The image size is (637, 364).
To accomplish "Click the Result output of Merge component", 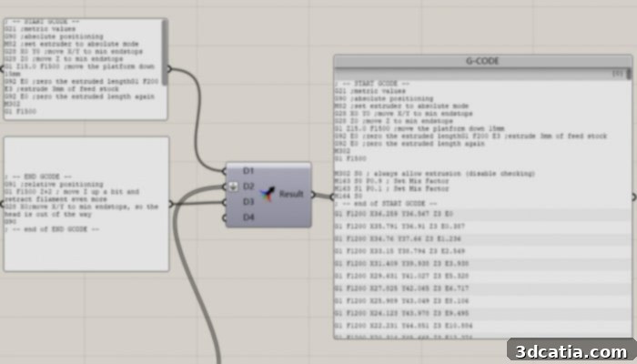I will (291, 194).
